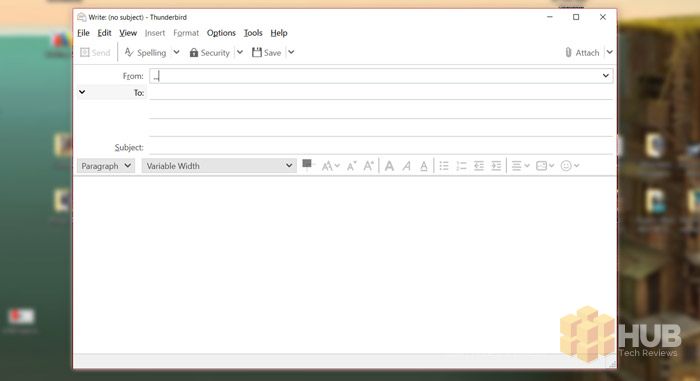Apply bulleted list
The height and width of the screenshot is (381, 700).
pyautogui.click(x=444, y=166)
